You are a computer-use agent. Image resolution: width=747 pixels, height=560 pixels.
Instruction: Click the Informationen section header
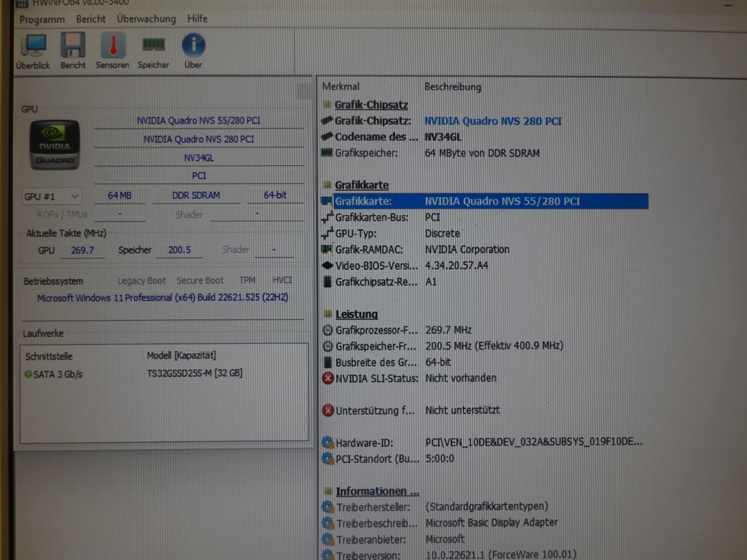(x=377, y=491)
